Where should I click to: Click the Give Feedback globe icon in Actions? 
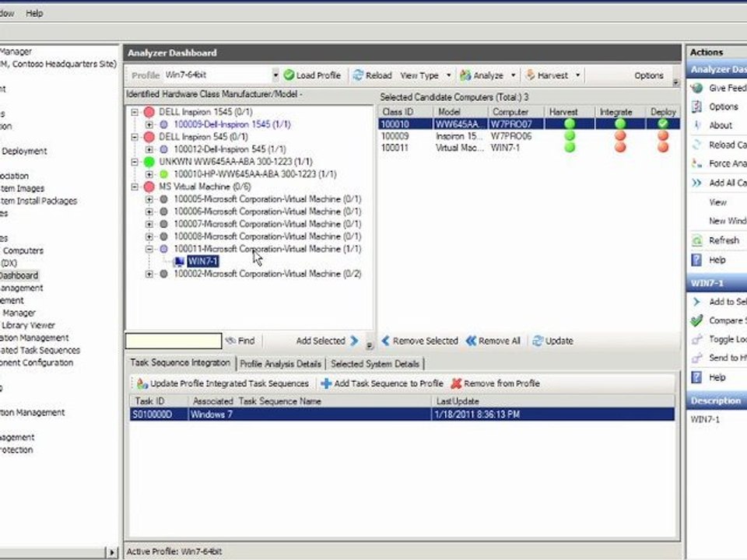pyautogui.click(x=696, y=88)
